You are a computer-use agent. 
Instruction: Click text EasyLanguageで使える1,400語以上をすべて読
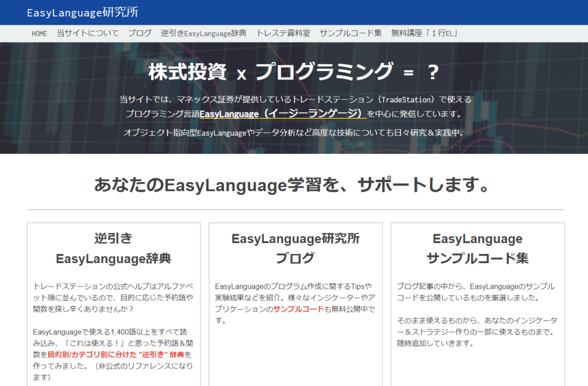point(110,331)
